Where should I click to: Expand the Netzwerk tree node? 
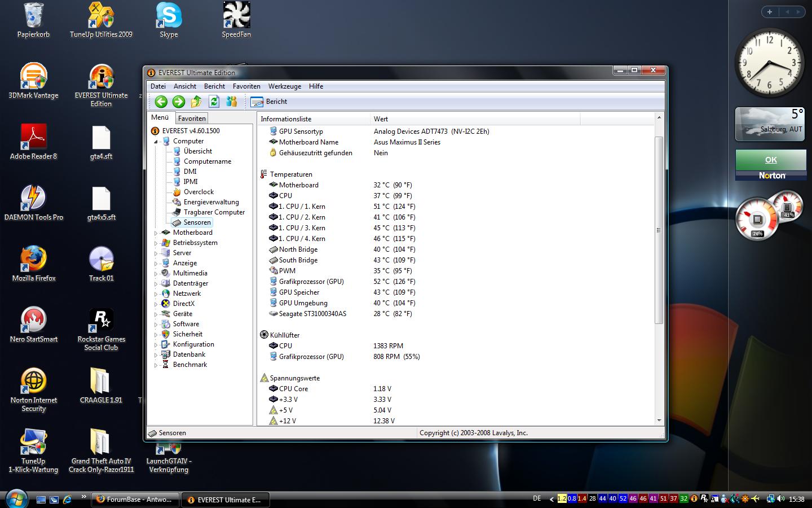[x=156, y=294]
